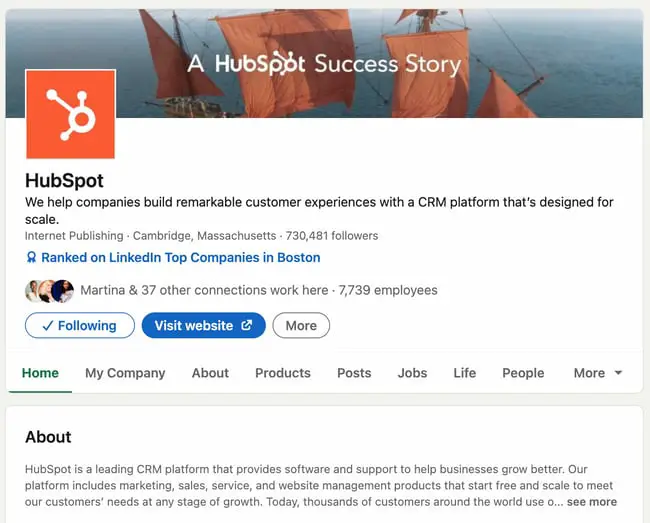The height and width of the screenshot is (523, 650).
Task: Expand About text with see more
Action: click(x=591, y=502)
